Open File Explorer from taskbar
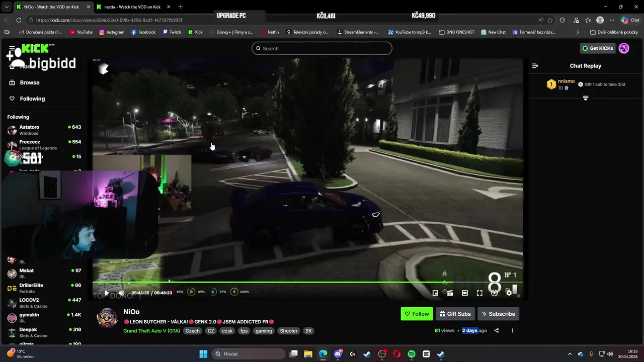The width and height of the screenshot is (644, 362). 308,354
